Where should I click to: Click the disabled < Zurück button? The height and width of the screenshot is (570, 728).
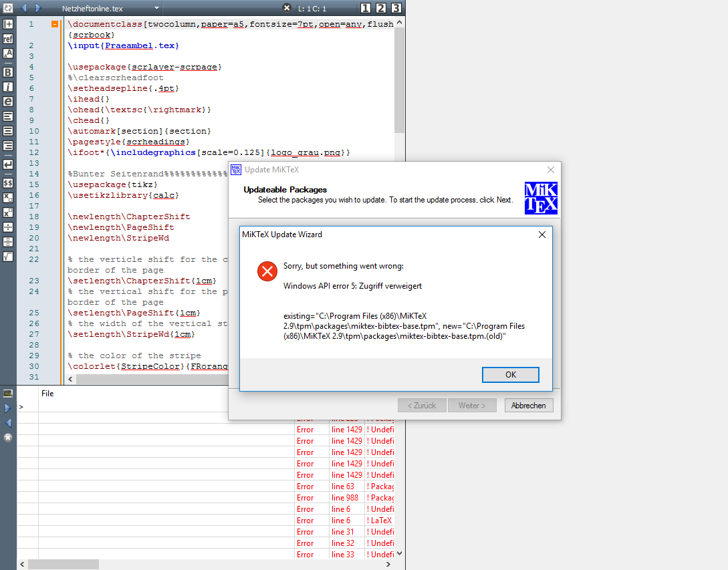pos(422,405)
